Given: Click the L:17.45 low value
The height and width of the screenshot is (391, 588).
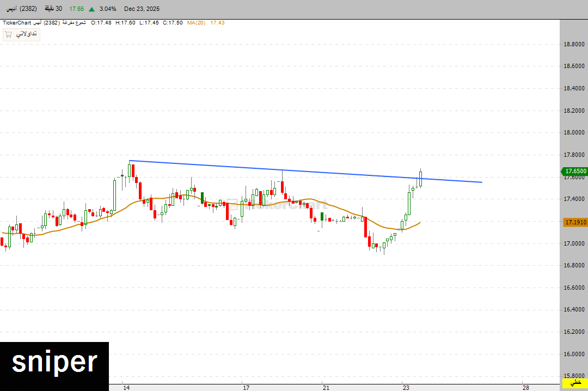Looking at the screenshot, I should pos(149,23).
